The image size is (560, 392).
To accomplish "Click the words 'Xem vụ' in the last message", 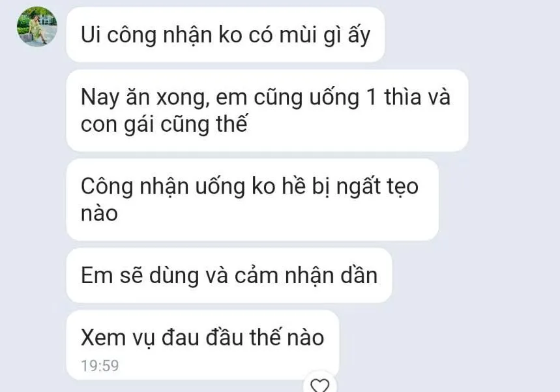I will 117,338.
